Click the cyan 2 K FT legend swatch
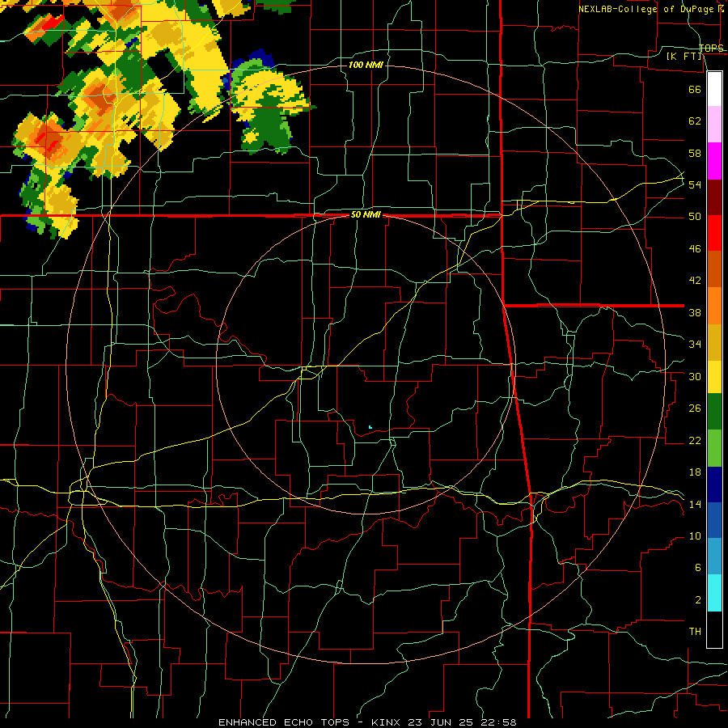Image resolution: width=728 pixels, height=728 pixels. [714, 593]
